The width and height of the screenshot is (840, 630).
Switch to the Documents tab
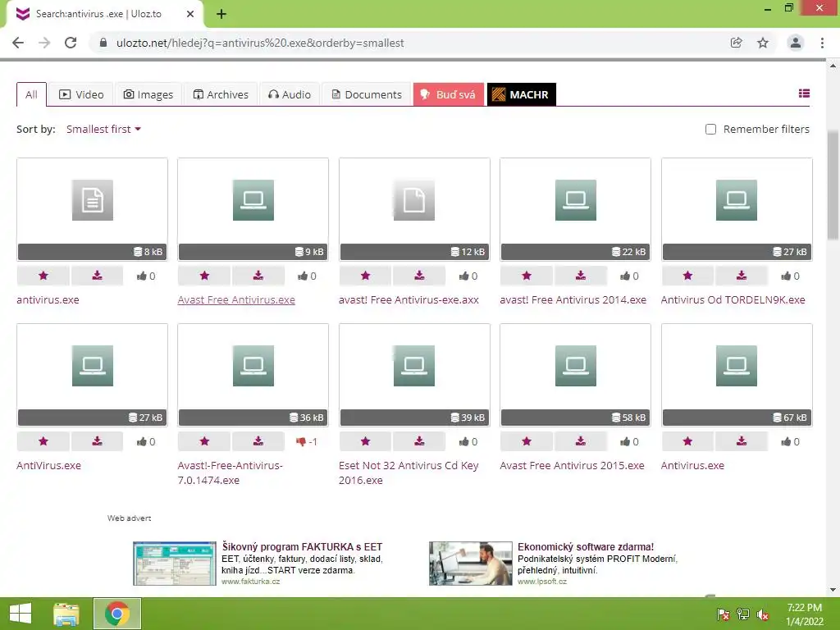[367, 94]
